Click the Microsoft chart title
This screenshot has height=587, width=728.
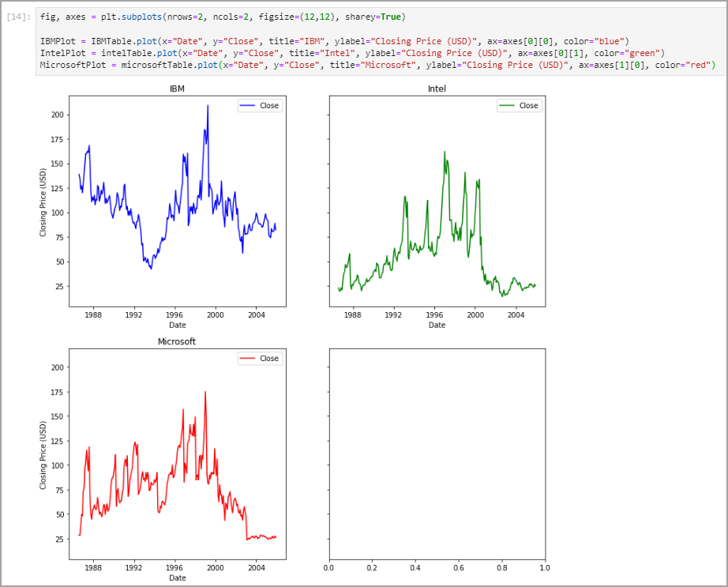pyautogui.click(x=177, y=341)
